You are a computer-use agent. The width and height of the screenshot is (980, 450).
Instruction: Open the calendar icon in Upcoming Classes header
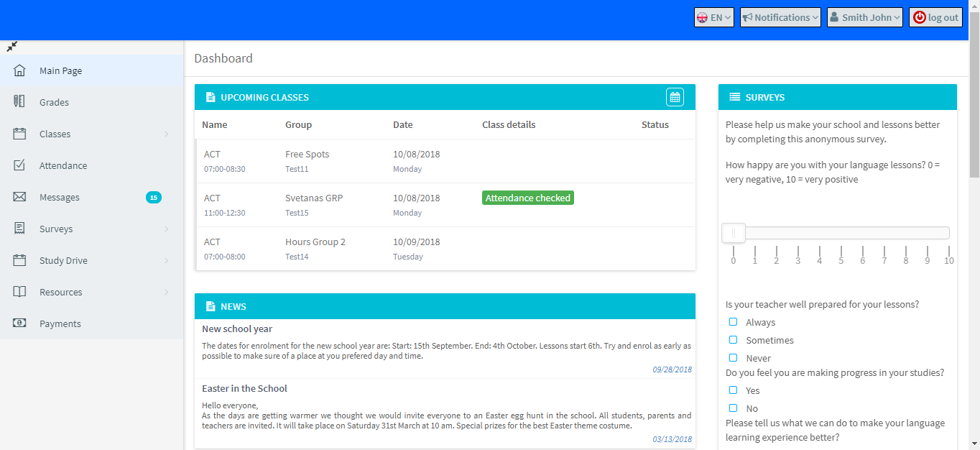[674, 96]
